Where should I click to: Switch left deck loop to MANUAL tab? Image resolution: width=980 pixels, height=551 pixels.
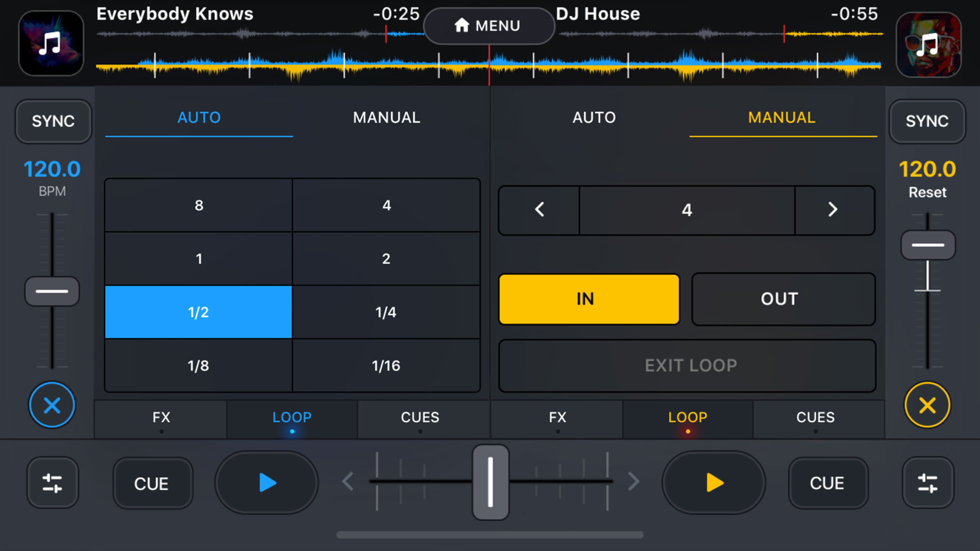click(x=387, y=118)
